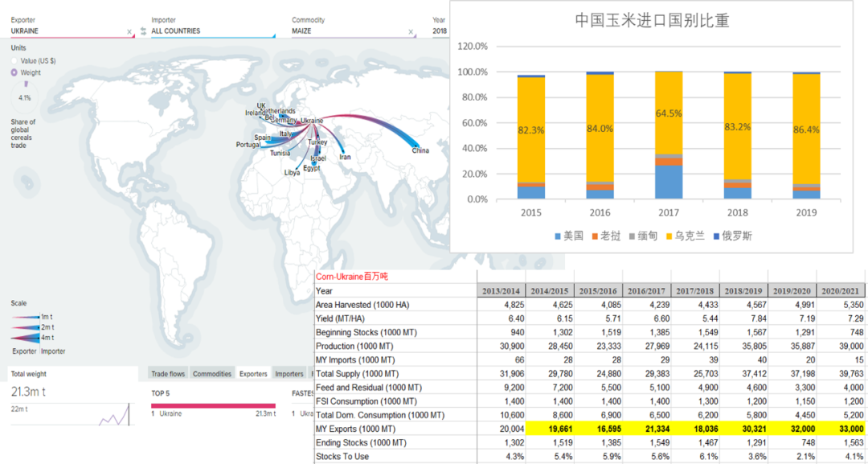The height and width of the screenshot is (464, 868).
Task: Open the Importers tab
Action: click(289, 374)
